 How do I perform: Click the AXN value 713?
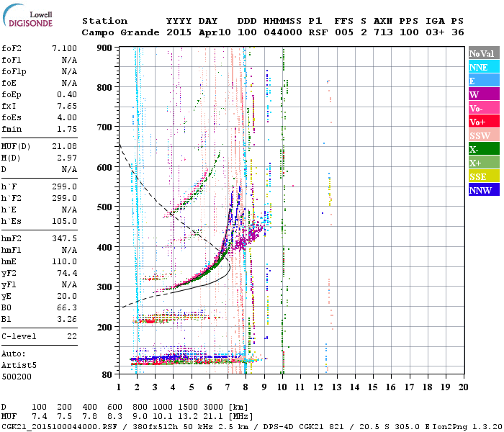click(383, 32)
